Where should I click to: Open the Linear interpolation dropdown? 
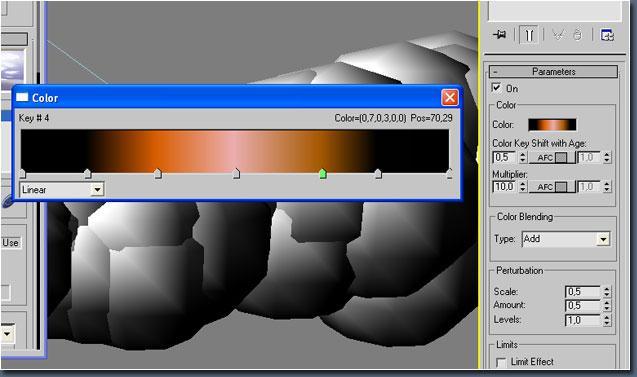click(x=62, y=189)
